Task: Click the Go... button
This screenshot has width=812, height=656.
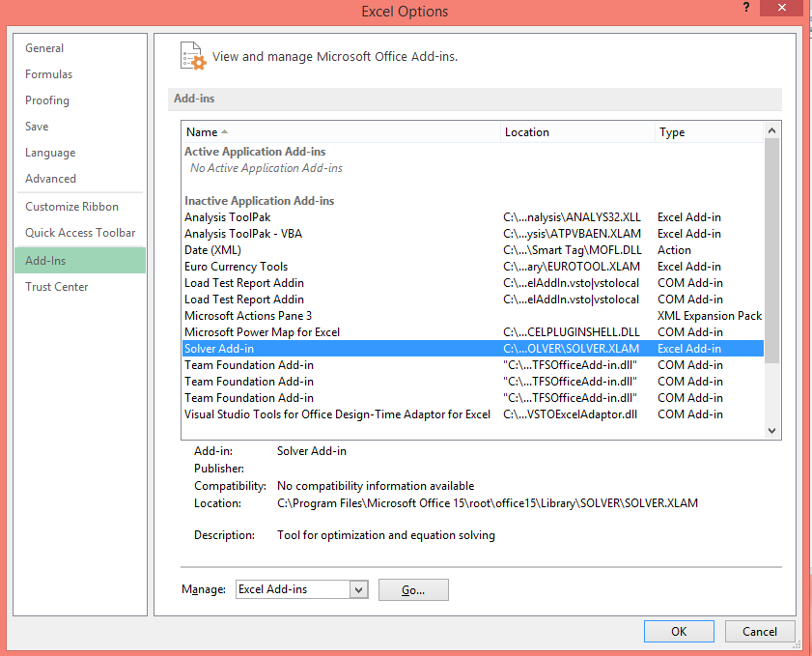Action: tap(413, 590)
